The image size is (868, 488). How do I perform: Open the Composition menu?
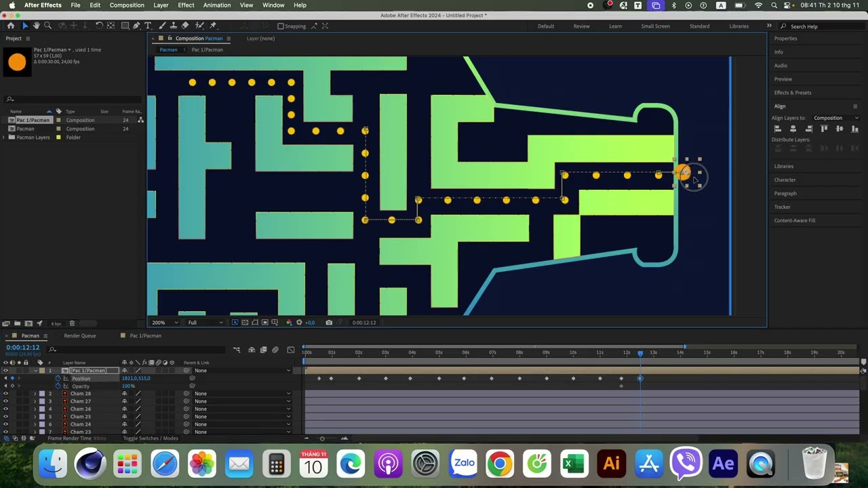pos(127,5)
